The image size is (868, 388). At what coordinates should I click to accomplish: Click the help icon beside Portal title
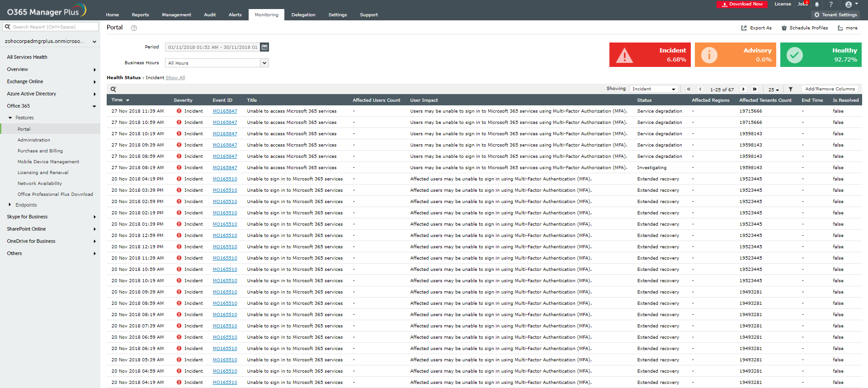coord(134,28)
